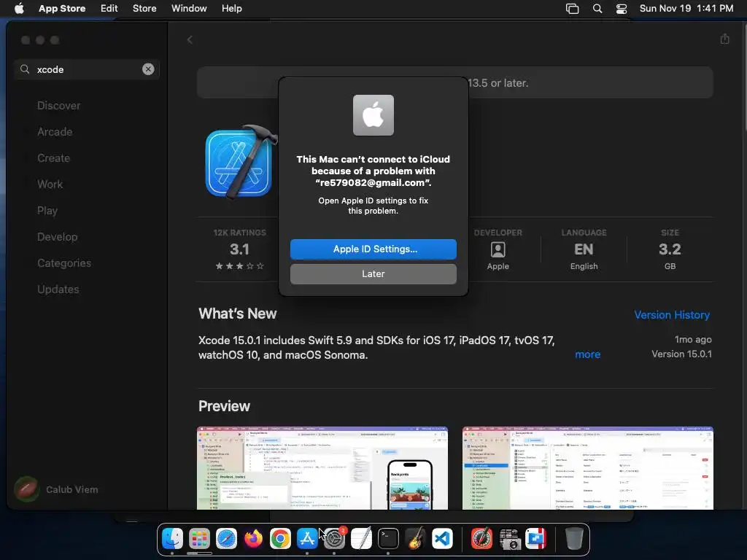Open the first Xcode preview screenshot

tap(322, 468)
